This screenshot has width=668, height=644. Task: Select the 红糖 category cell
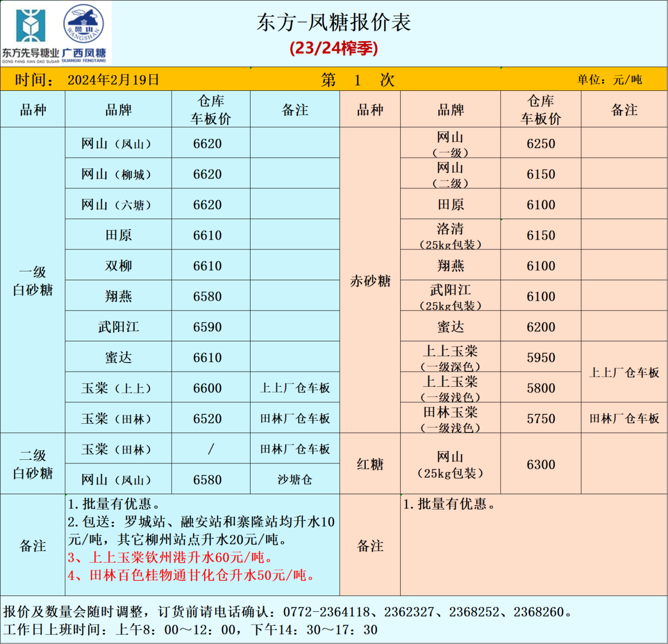(370, 464)
